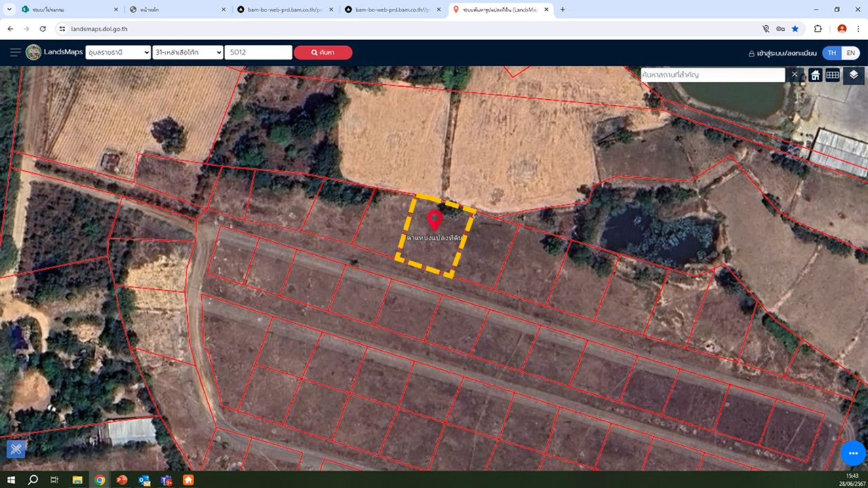Click the blue chat bubble button
Viewport: 868px width, 488px height.
853,453
